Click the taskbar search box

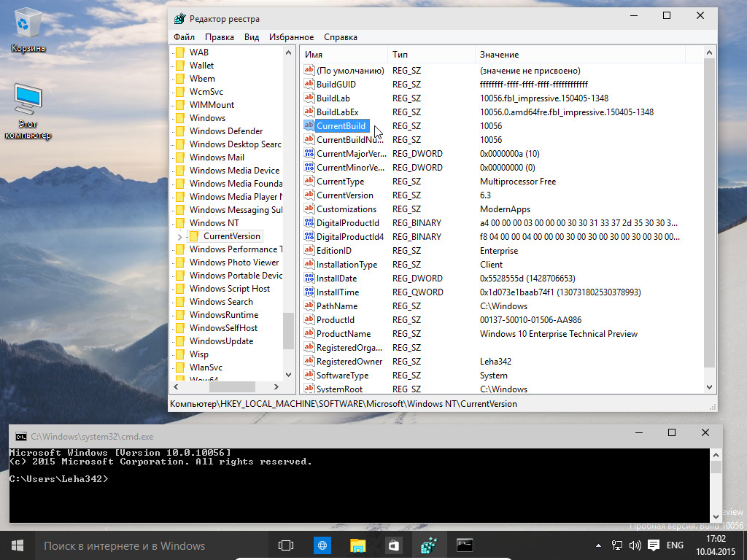click(x=152, y=545)
